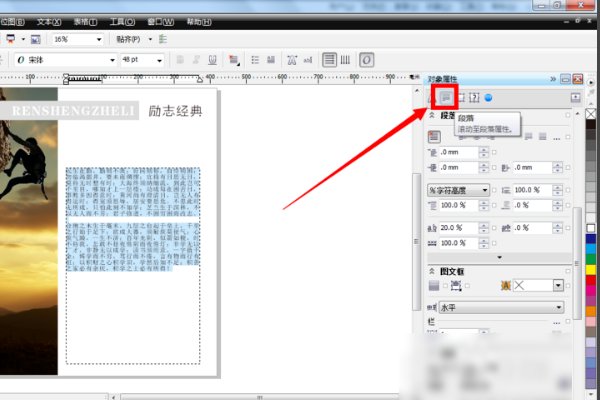600x400 pixels.
Task: Toggle underline text formatting
Action: pos(212,60)
